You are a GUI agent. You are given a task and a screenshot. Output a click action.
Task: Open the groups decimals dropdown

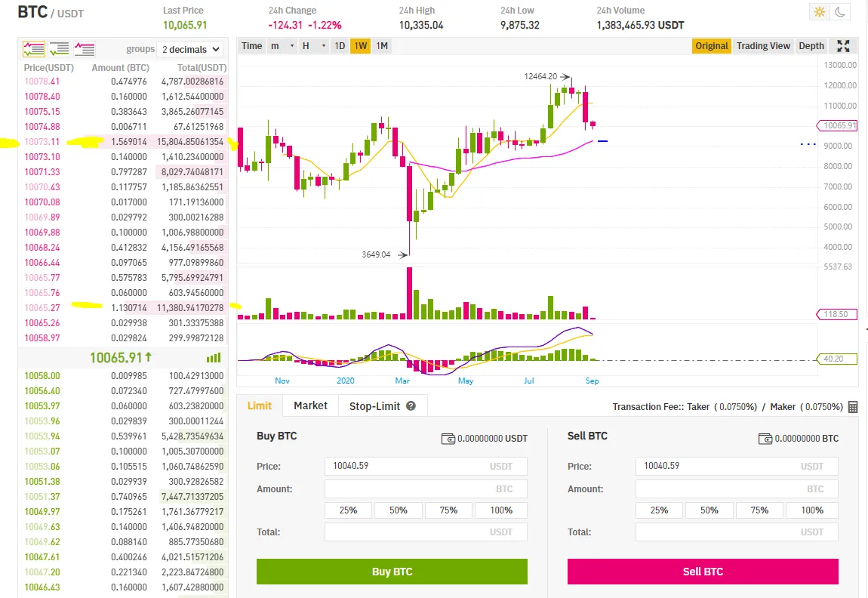[x=190, y=49]
